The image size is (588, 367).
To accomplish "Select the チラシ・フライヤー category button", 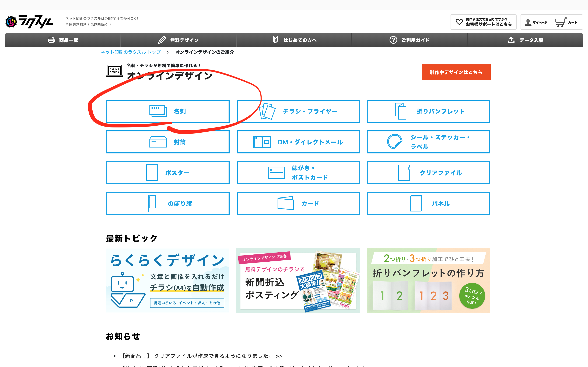I will (298, 111).
